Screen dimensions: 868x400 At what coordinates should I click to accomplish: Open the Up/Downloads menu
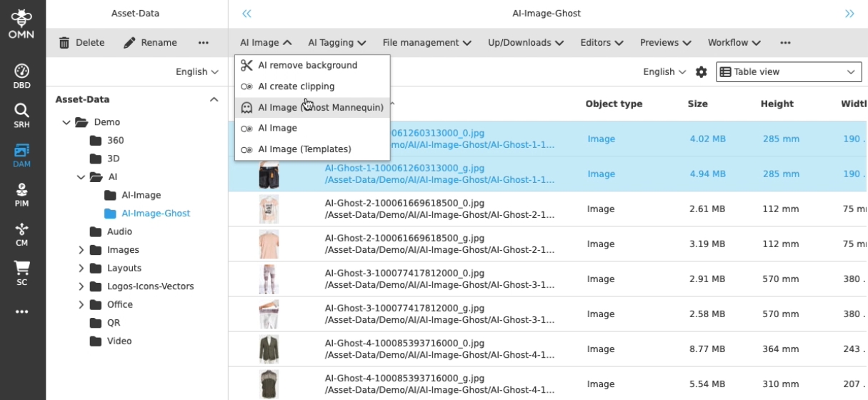[527, 43]
